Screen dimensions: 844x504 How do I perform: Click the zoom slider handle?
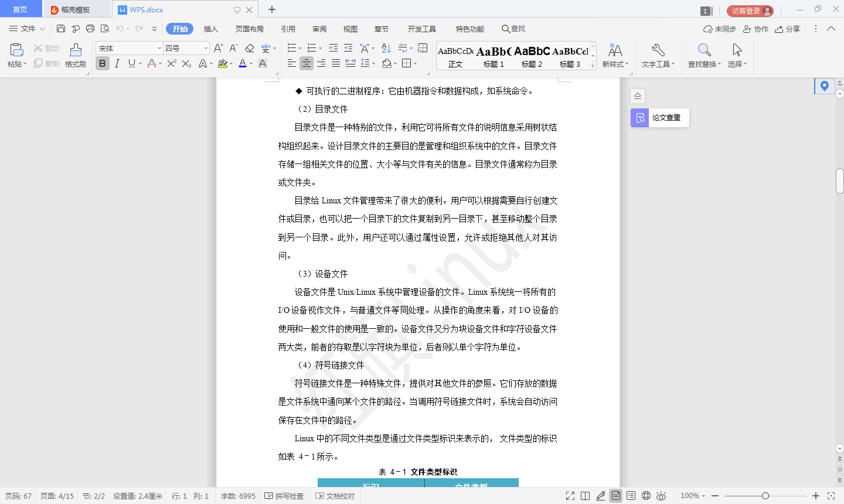click(x=765, y=496)
